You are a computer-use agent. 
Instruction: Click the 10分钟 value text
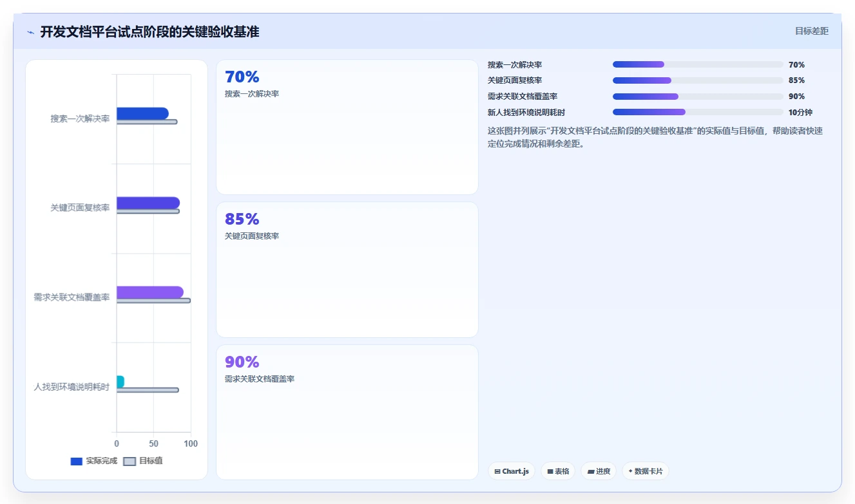coord(800,112)
